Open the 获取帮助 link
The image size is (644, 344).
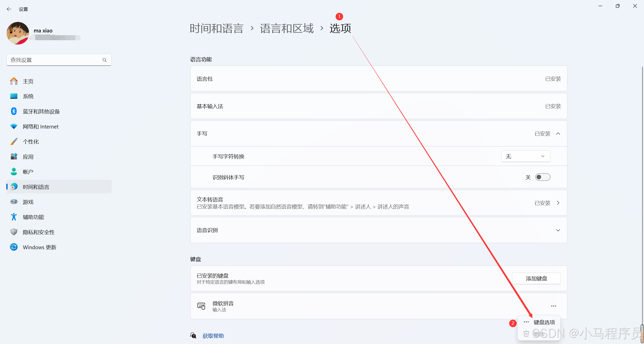coord(213,336)
